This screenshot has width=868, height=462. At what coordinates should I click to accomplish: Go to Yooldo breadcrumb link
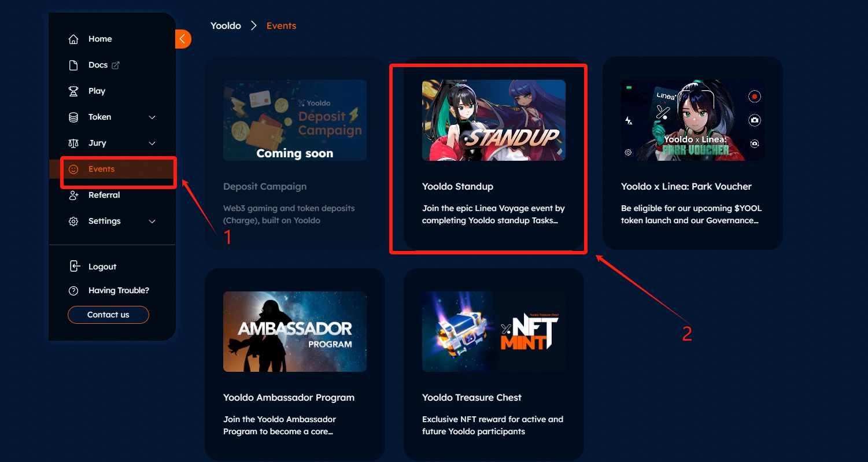[226, 26]
